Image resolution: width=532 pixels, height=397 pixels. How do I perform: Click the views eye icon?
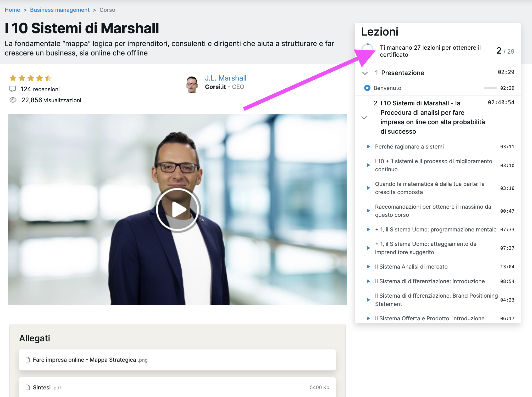click(13, 100)
